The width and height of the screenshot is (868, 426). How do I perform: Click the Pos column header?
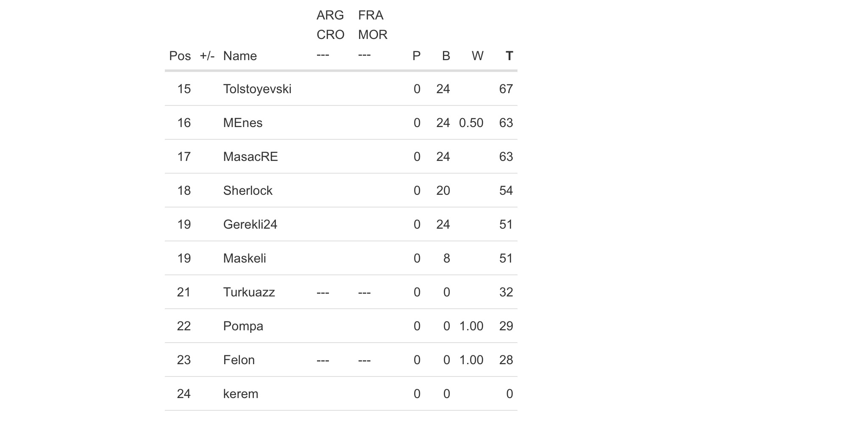[180, 56]
